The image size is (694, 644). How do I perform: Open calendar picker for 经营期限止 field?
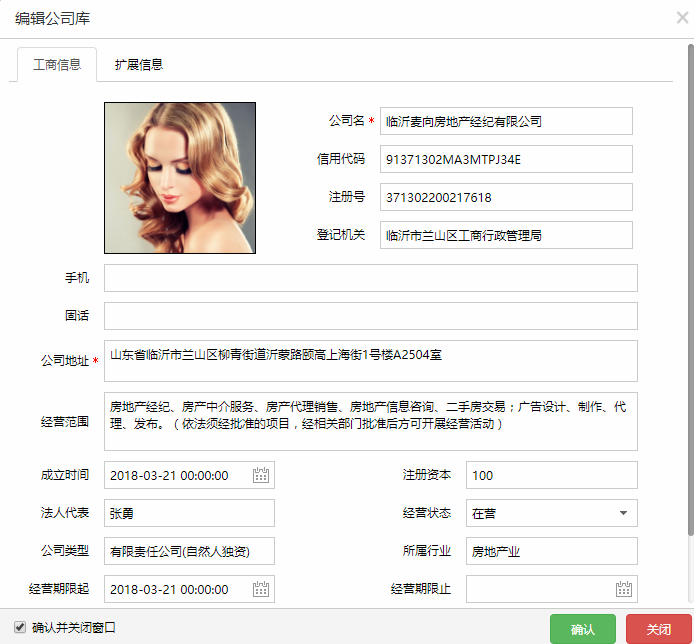pos(624,589)
